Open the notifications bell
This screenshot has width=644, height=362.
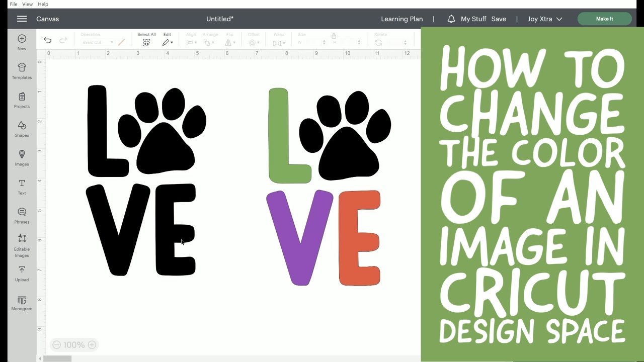451,19
